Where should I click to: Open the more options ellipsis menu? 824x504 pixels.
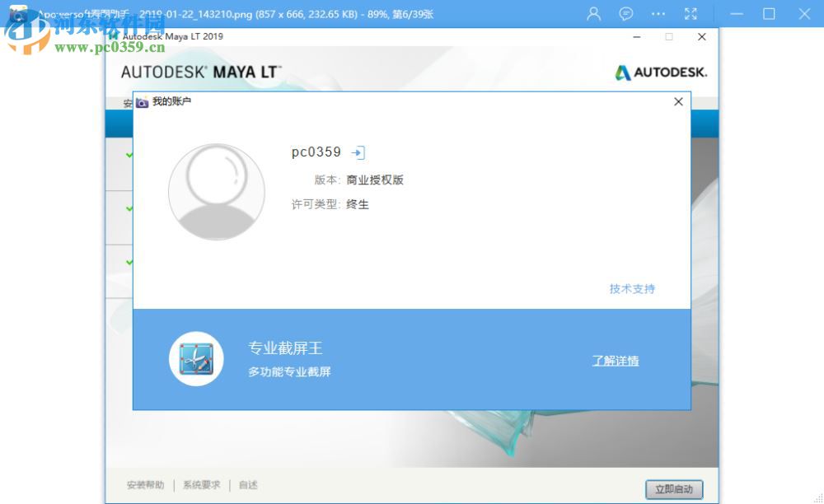[x=658, y=14]
